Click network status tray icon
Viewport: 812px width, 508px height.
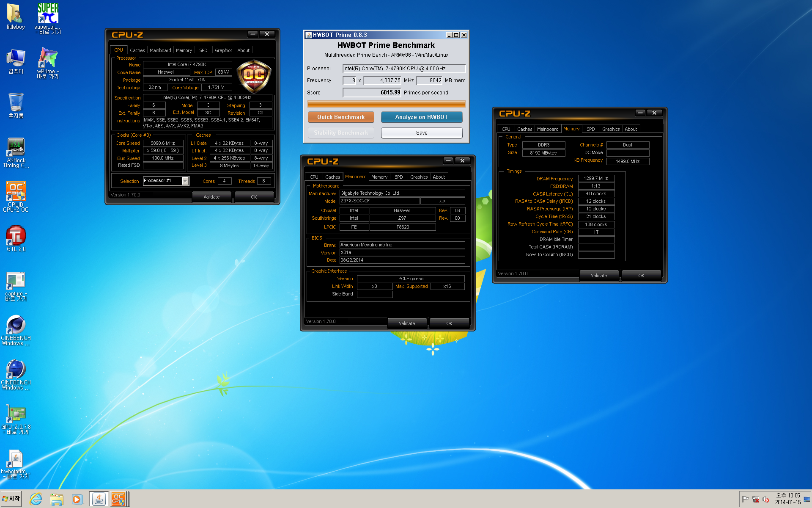pos(756,500)
